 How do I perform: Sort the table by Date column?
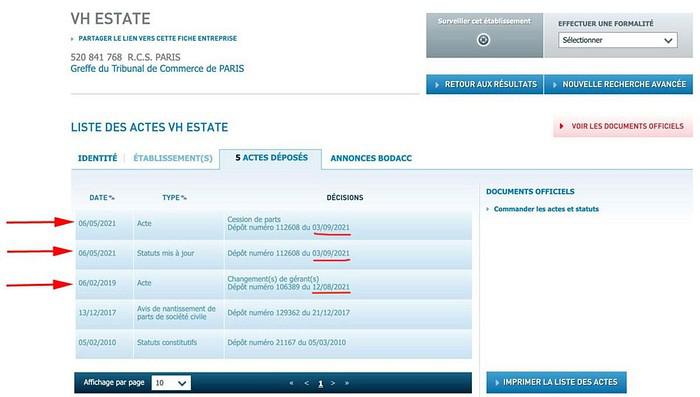tap(102, 197)
